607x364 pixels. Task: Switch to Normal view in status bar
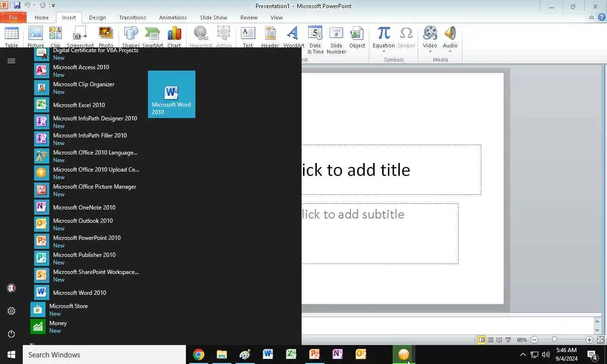481,340
